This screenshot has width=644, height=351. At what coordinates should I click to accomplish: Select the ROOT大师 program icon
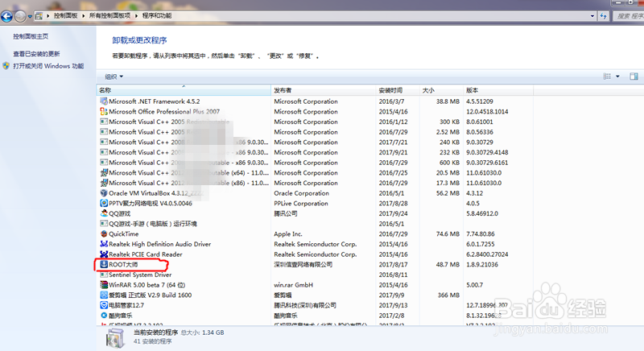[x=104, y=264]
